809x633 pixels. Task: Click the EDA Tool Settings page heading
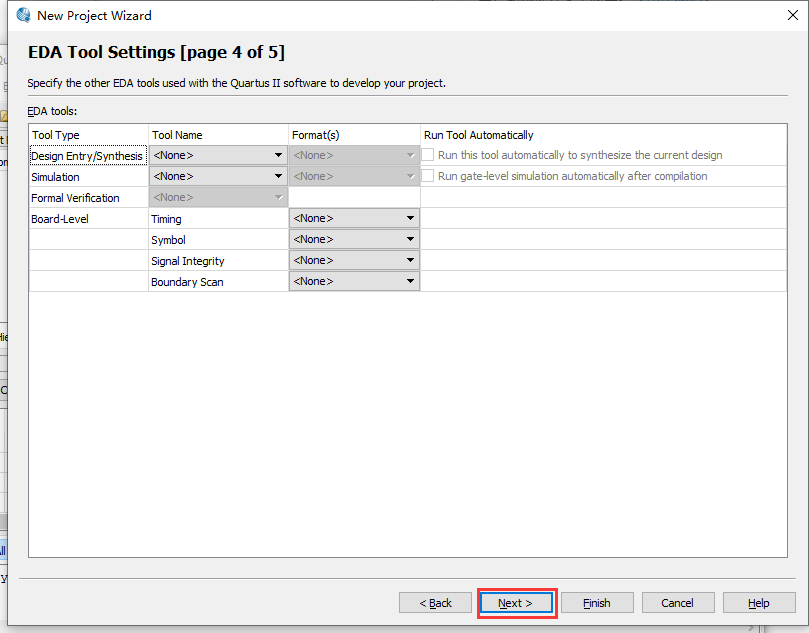(156, 53)
